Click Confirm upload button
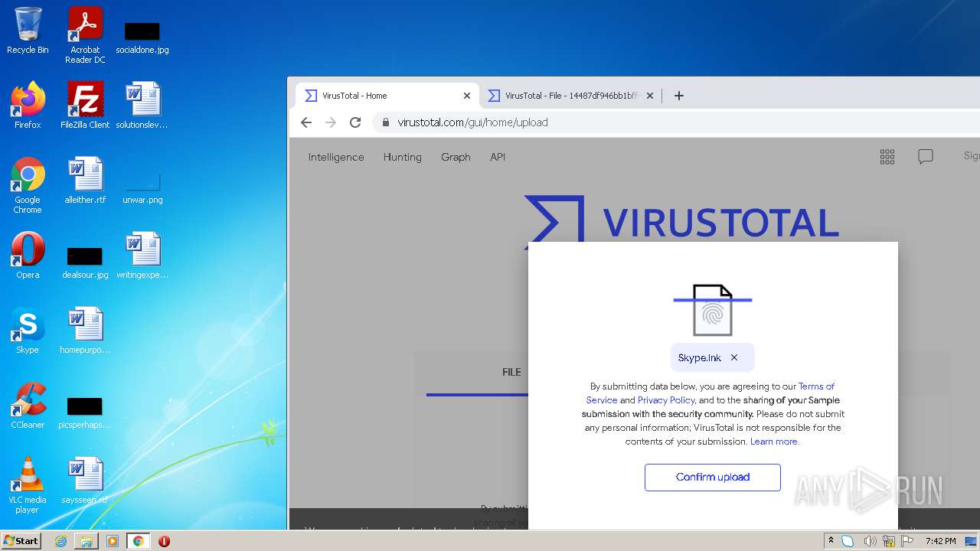This screenshot has height=551, width=980. [713, 477]
